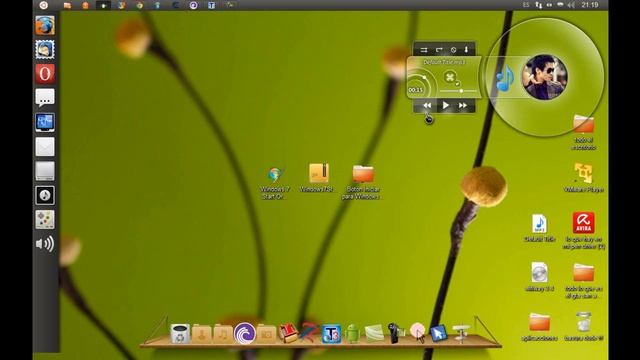Viewport: 640px width, 360px height.
Task: Open the clock launcher icon in sidebar
Action: (45, 195)
